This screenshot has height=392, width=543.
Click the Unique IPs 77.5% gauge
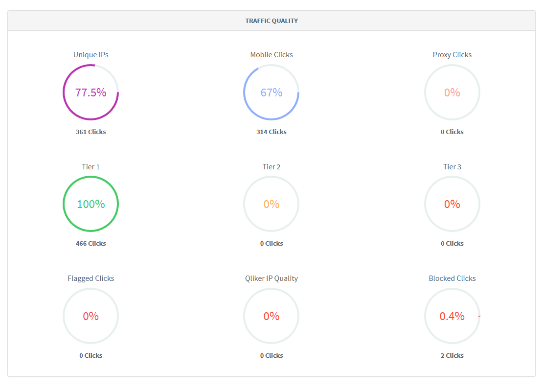(x=90, y=92)
